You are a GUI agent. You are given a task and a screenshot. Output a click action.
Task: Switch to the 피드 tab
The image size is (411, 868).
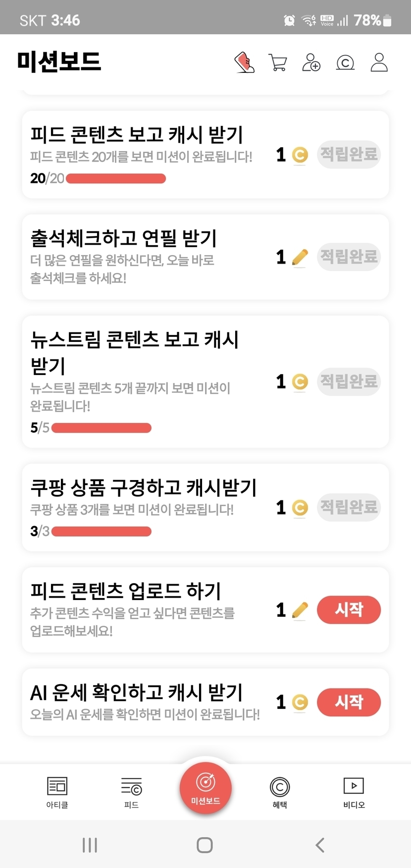pos(131,792)
